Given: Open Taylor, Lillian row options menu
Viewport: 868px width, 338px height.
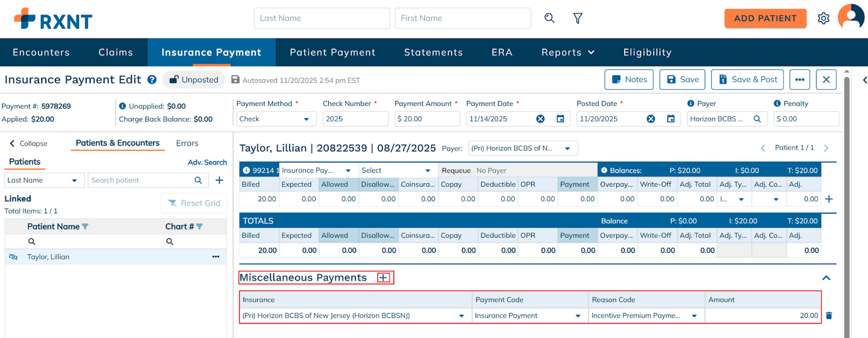Looking at the screenshot, I should pos(216,257).
